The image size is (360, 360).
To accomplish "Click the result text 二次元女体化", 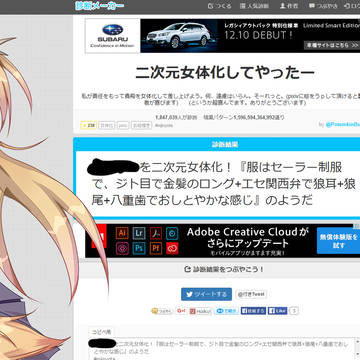I will tap(188, 167).
